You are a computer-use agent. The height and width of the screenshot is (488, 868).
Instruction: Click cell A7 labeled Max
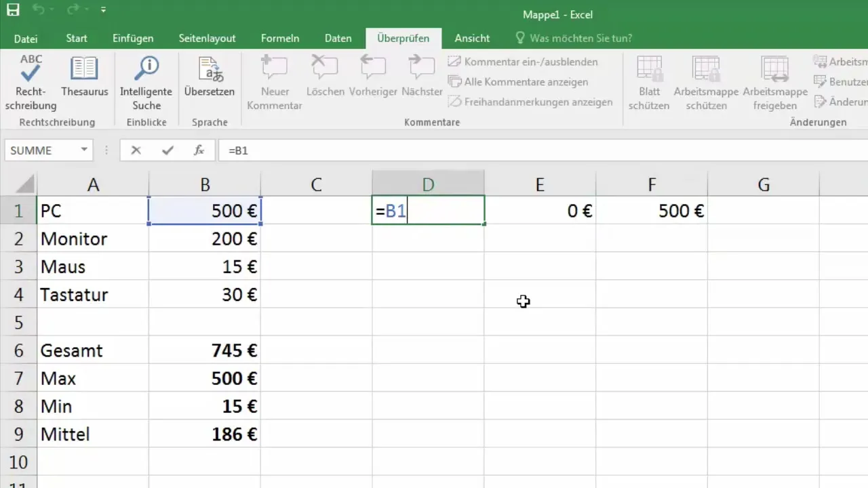click(93, 378)
